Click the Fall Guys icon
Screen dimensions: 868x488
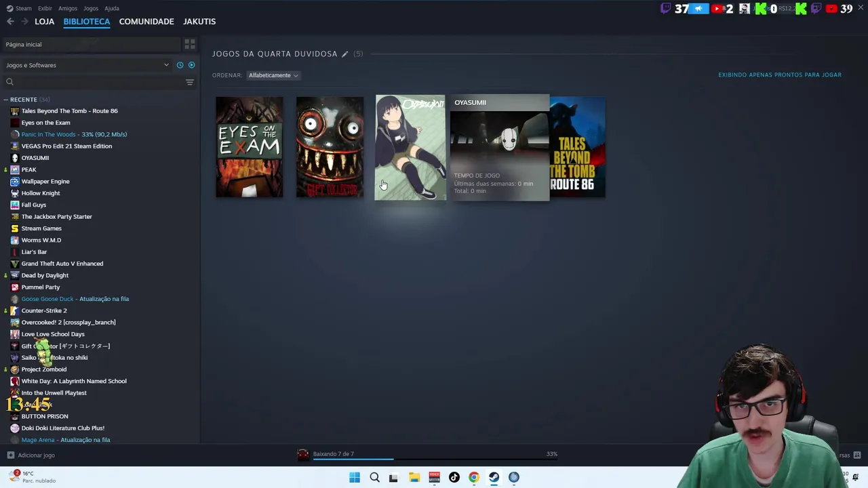(15, 205)
